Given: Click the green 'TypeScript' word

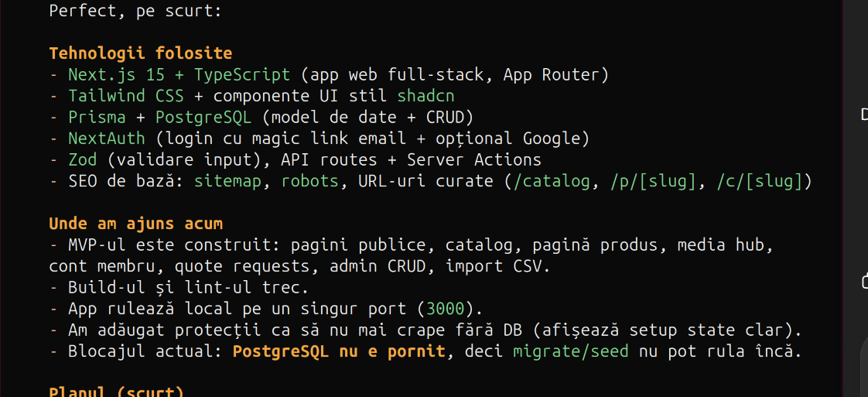Looking at the screenshot, I should (x=242, y=75).
